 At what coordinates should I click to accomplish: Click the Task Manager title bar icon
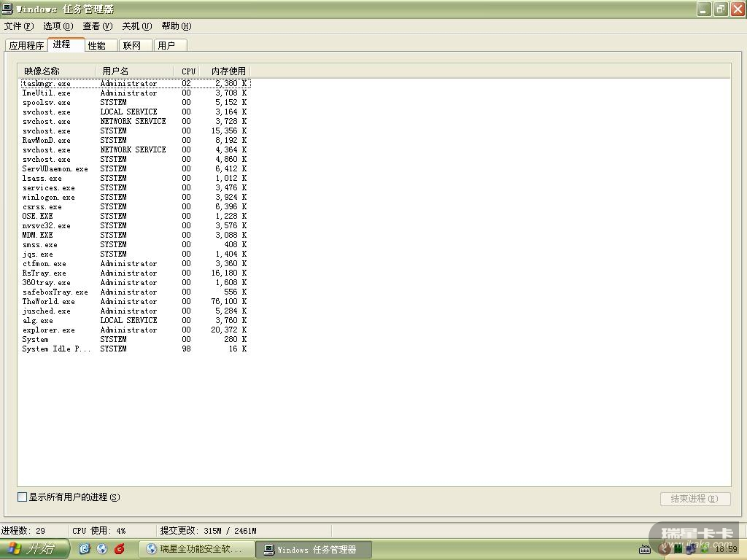click(7, 9)
